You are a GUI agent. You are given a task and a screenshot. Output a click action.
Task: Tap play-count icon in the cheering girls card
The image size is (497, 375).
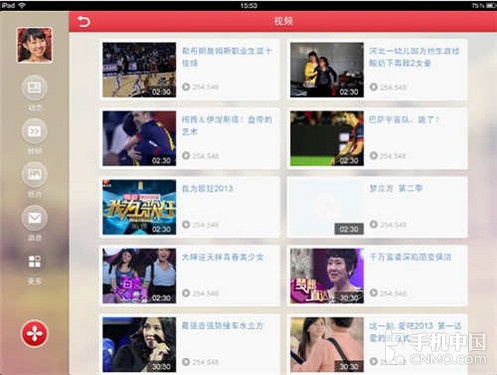pos(186,293)
